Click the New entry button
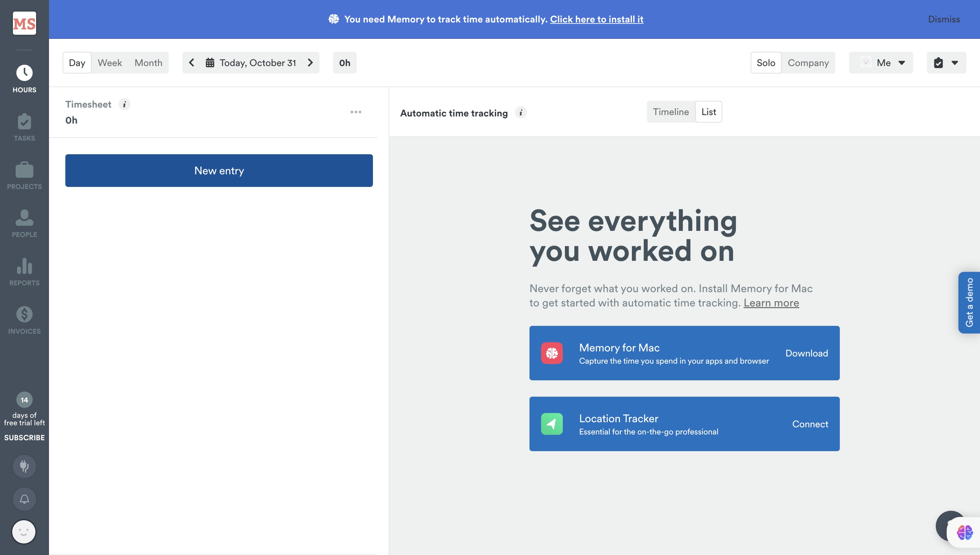Screen dimensions: 980x555 tap(219, 170)
